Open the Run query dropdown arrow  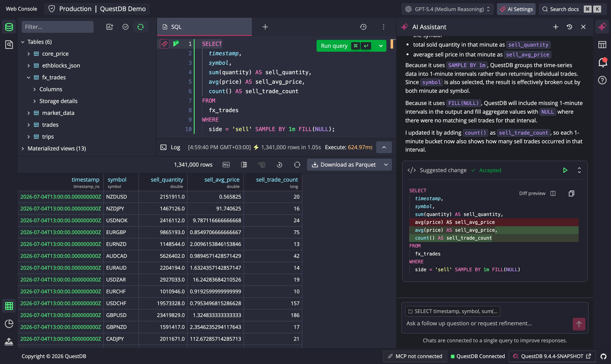[x=381, y=46]
